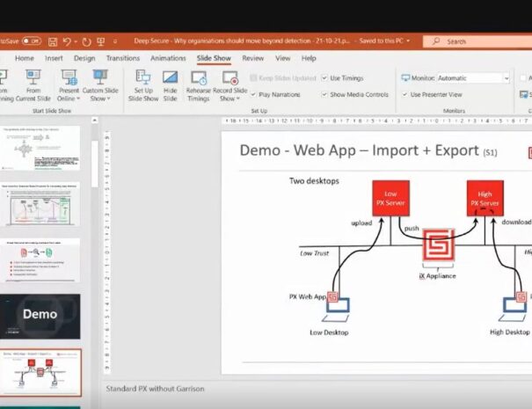Click the slide title Demo - Web App
This screenshot has width=532, height=409.
click(368, 150)
